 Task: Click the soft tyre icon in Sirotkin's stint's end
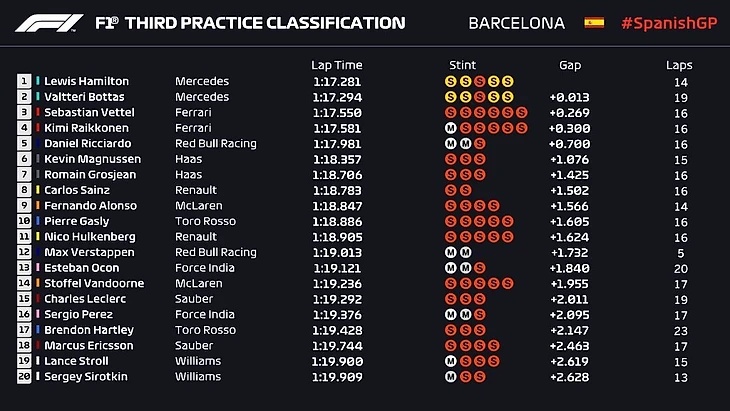479,377
